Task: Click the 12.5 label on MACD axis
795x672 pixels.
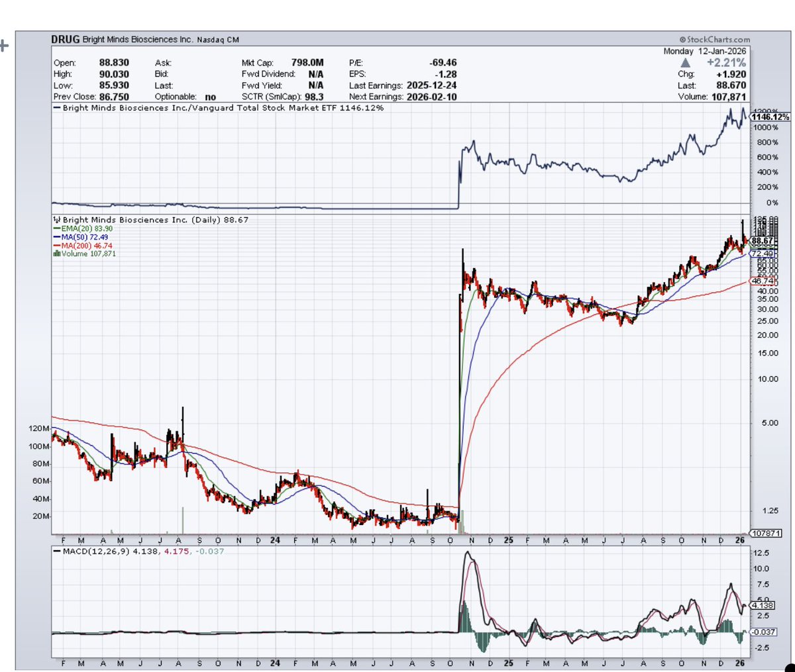Action: [761, 553]
